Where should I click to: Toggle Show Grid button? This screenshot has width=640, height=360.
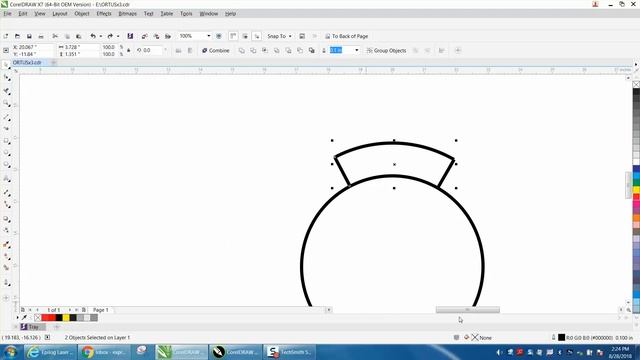click(x=245, y=36)
